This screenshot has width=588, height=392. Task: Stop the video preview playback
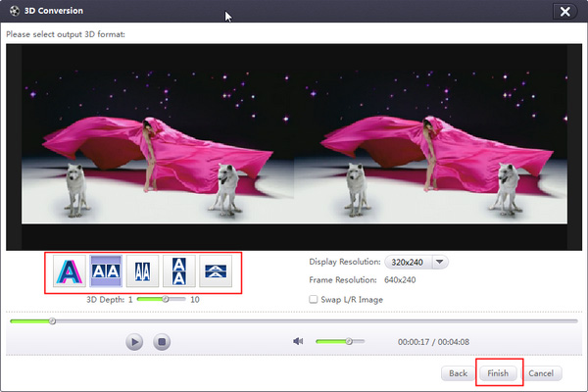163,342
